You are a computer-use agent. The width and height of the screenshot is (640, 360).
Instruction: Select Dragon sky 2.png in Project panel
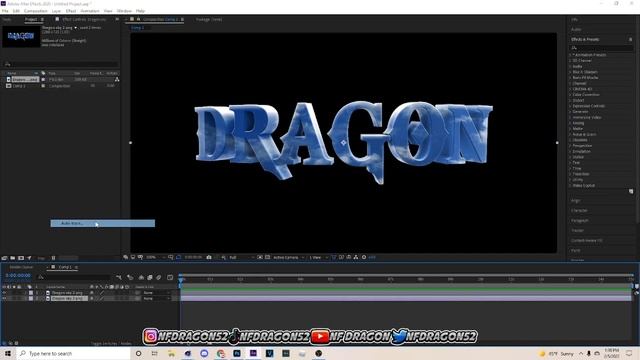25,80
